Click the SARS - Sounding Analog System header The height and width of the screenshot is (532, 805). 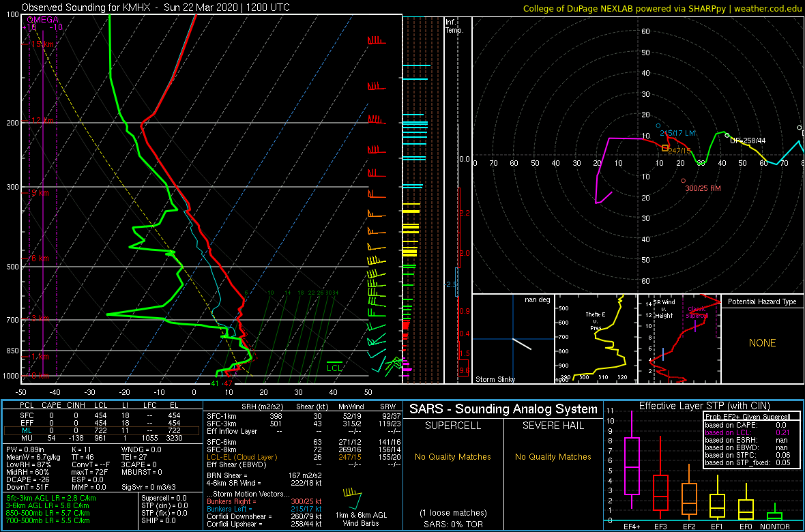503,409
